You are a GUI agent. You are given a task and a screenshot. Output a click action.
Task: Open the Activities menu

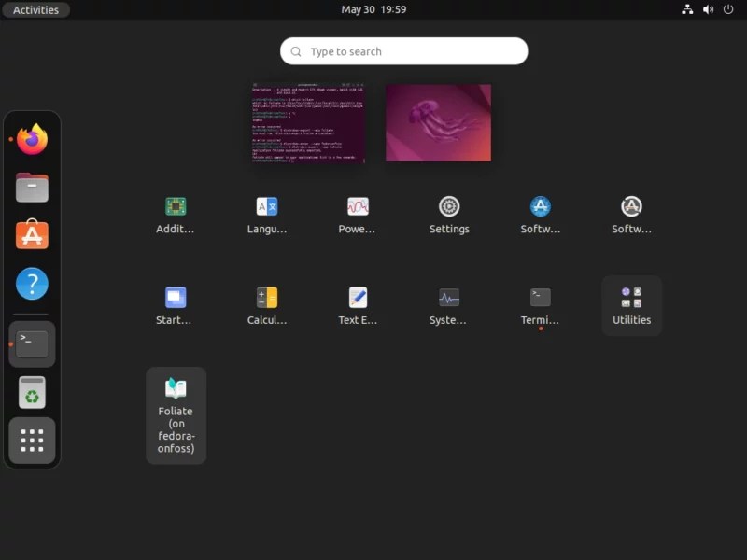tap(35, 9)
